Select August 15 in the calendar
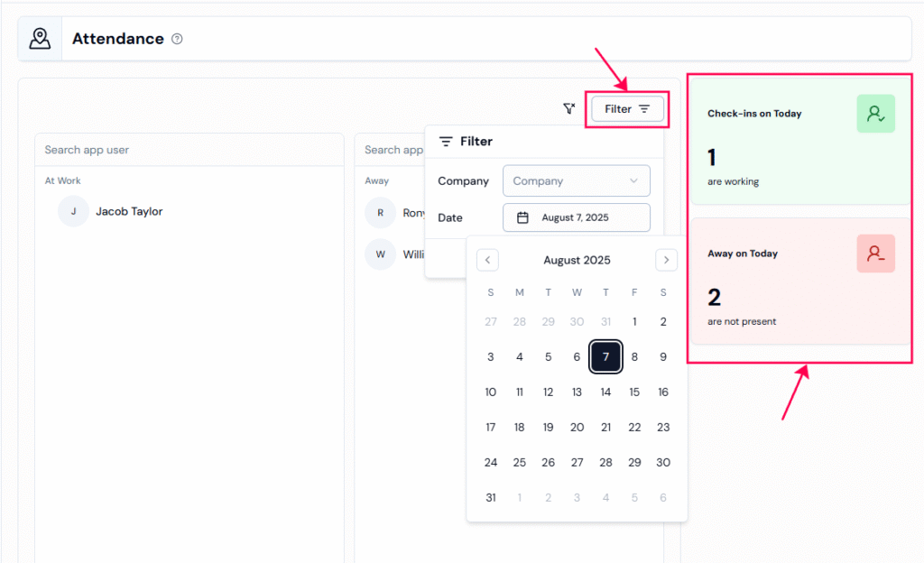Viewport: 924px width, 563px height. [x=634, y=392]
